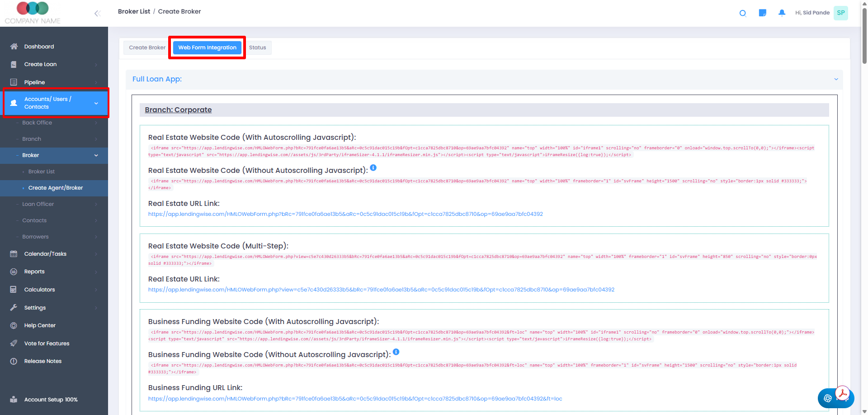Click the Dashboard home icon
Image resolution: width=868 pixels, height=415 pixels.
point(14,47)
